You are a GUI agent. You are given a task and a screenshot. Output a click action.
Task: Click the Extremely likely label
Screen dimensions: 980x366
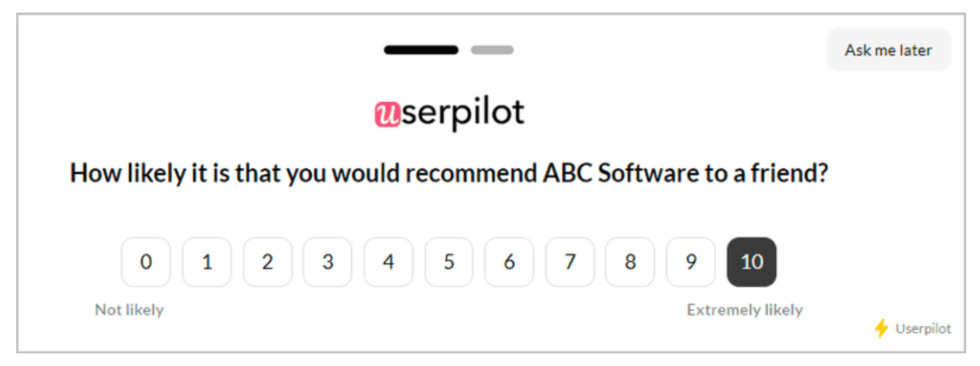[744, 310]
